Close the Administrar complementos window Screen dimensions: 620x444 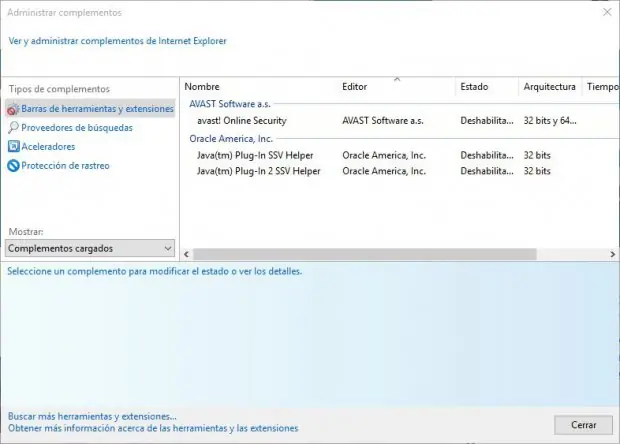tap(607, 12)
